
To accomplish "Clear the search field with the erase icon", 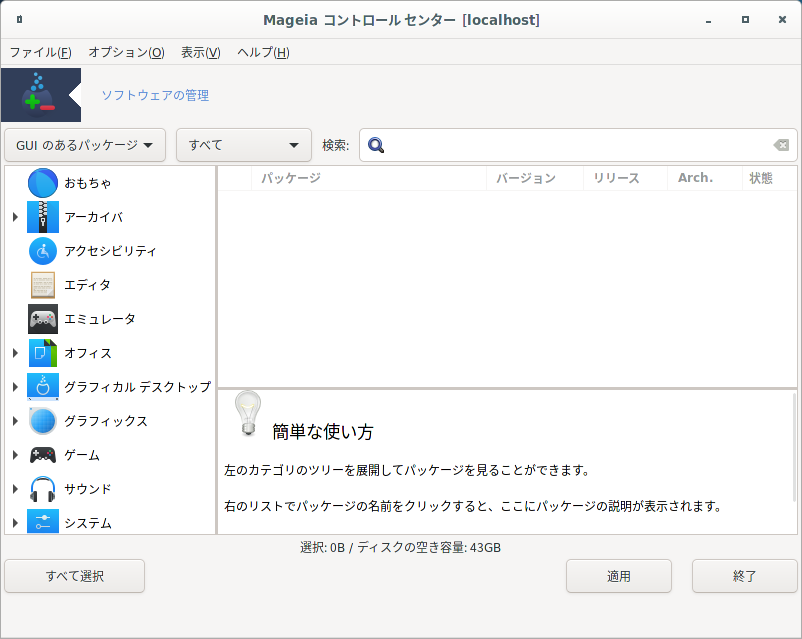I will pos(781,145).
